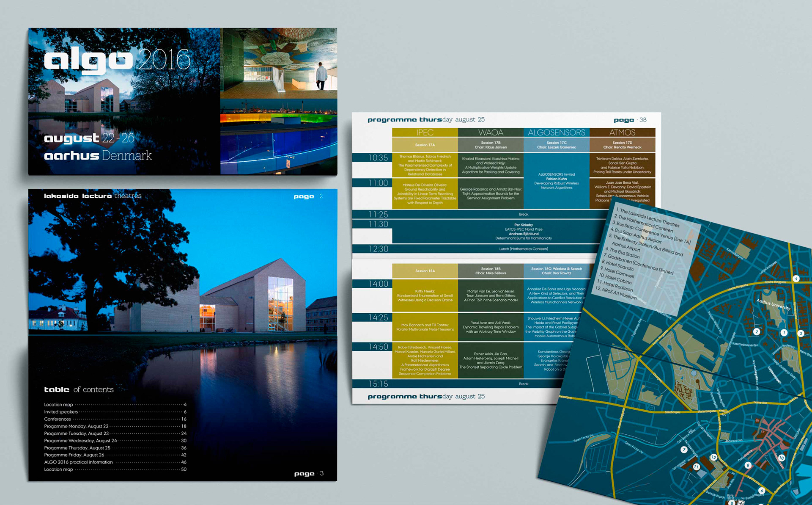Click map marker number 12
Viewport: 812px width, 505px height.
coord(714,457)
